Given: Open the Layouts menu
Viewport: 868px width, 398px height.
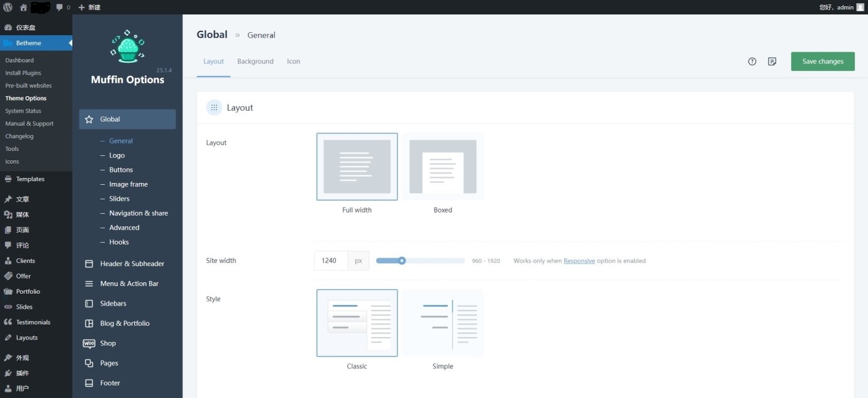Looking at the screenshot, I should pyautogui.click(x=36, y=338).
